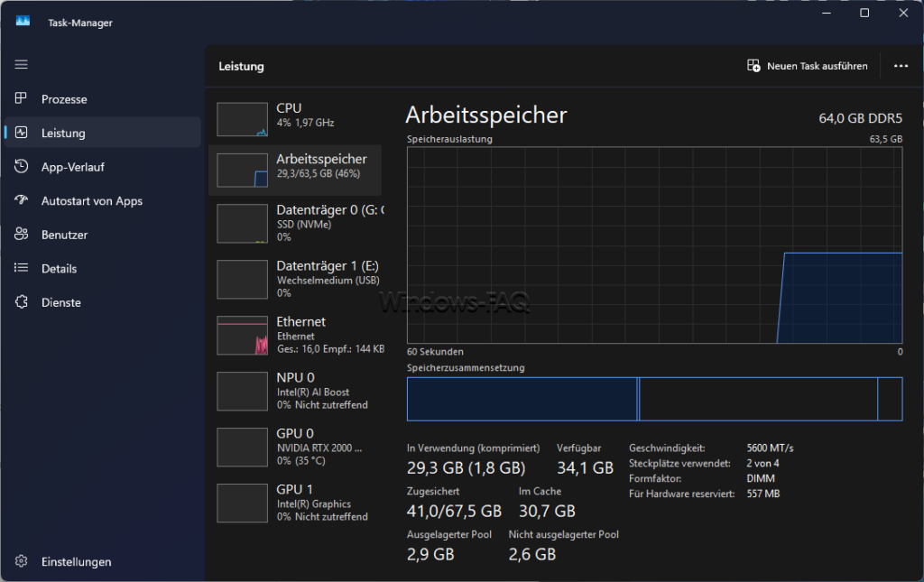This screenshot has width=924, height=582.
Task: Select the CPU mini graph thumbnail
Action: [x=242, y=120]
